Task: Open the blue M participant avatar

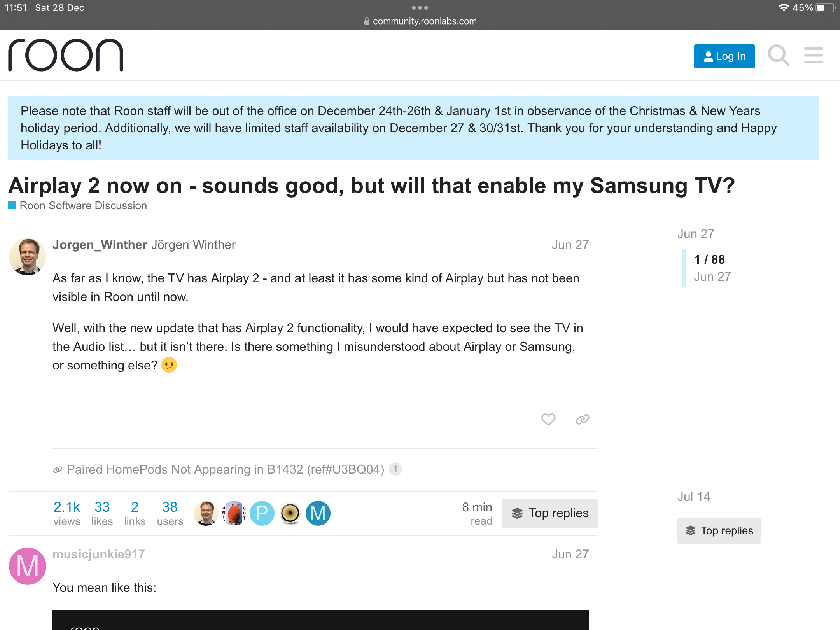Action: [x=318, y=513]
